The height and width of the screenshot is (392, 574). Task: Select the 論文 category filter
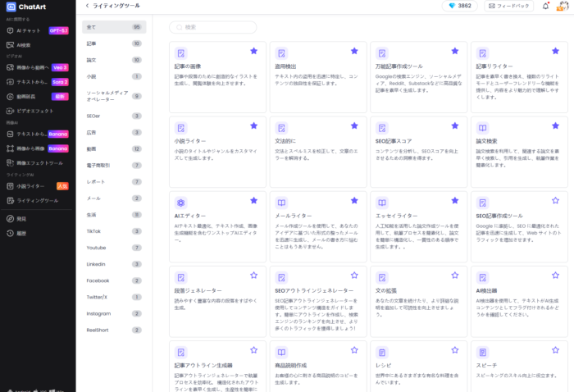[114, 60]
